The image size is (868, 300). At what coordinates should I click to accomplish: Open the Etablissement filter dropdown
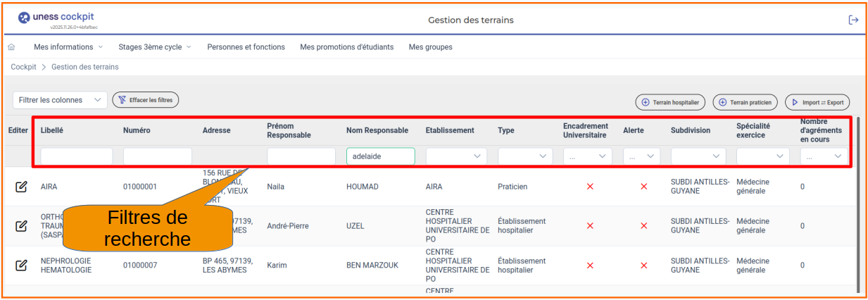coord(456,156)
